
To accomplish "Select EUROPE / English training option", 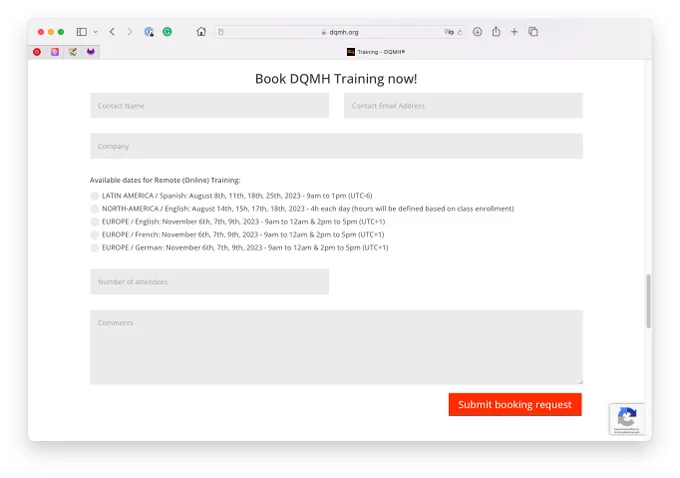I will [x=94, y=222].
